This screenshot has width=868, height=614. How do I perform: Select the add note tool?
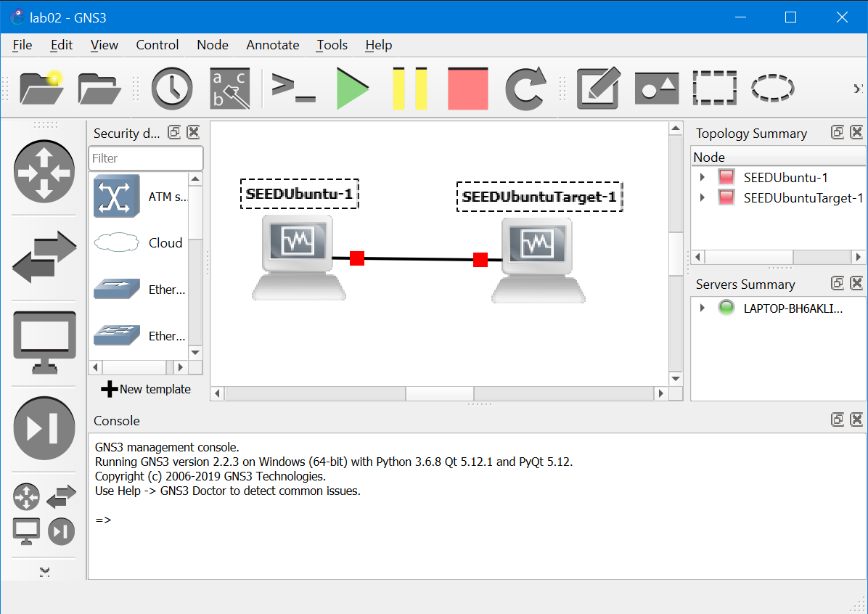[x=599, y=88]
